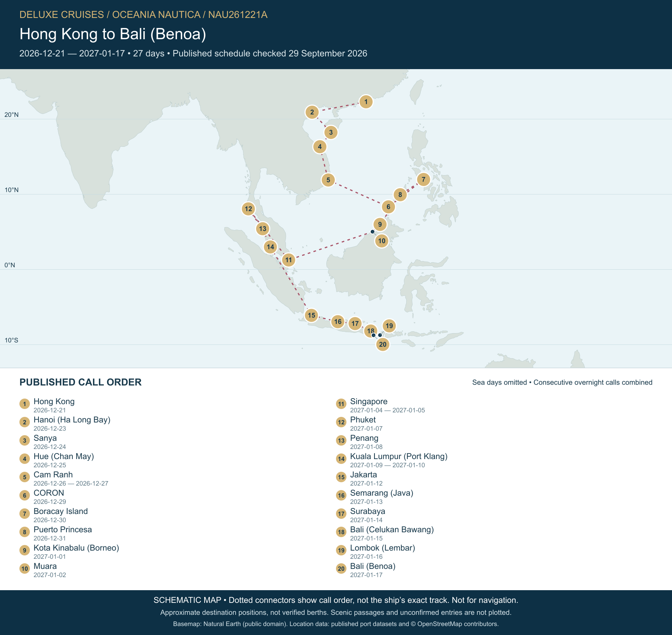The width and height of the screenshot is (672, 635).
Task: Click the number 19 badge beside Lombok (Lembar)
Action: click(x=341, y=550)
